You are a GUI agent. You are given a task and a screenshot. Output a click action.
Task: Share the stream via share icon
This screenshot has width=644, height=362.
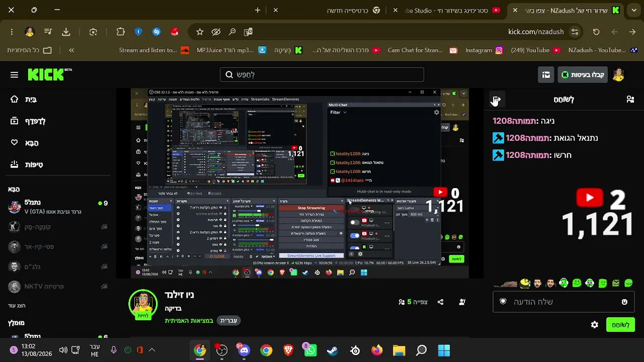coord(441,302)
